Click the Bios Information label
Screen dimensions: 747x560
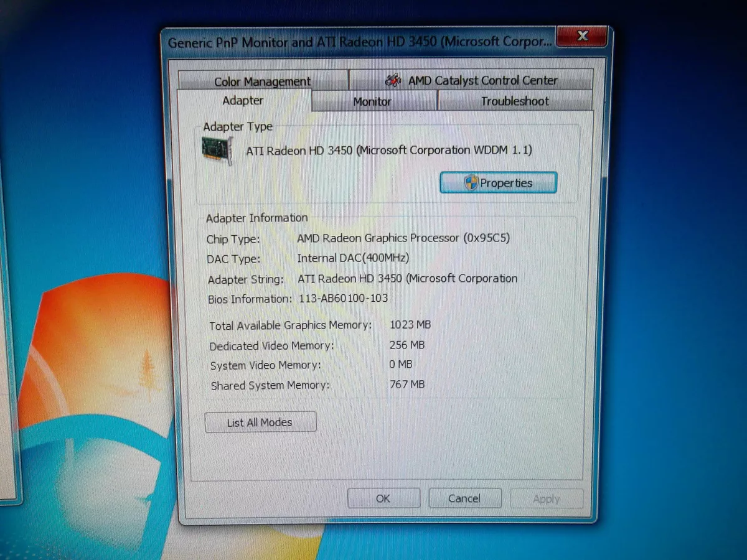click(250, 299)
